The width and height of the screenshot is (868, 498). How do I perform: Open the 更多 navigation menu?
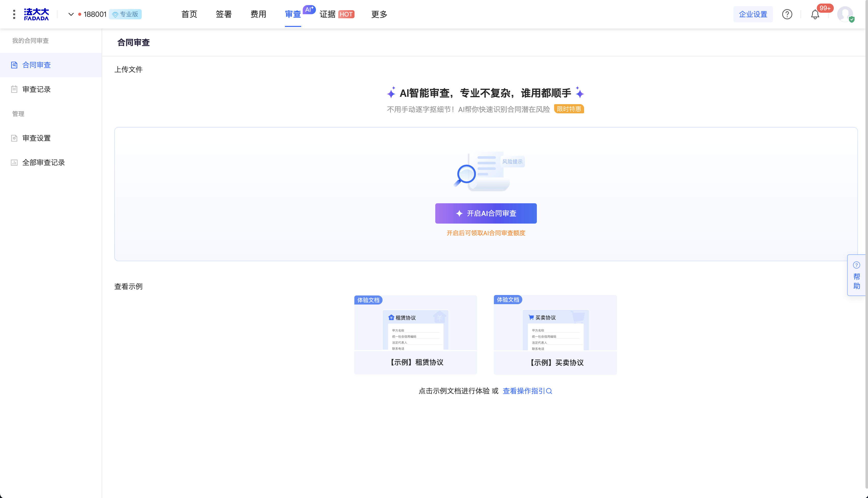coord(379,14)
